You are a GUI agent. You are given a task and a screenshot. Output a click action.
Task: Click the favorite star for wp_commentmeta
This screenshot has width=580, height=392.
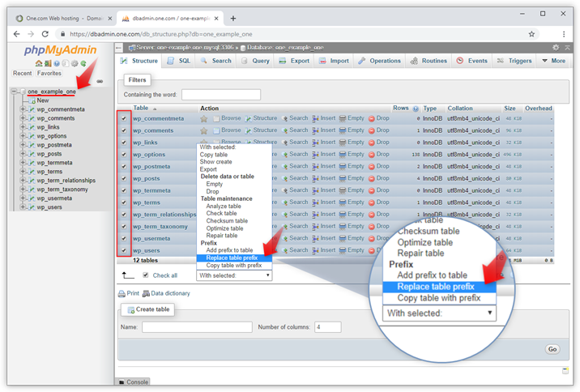click(x=204, y=119)
